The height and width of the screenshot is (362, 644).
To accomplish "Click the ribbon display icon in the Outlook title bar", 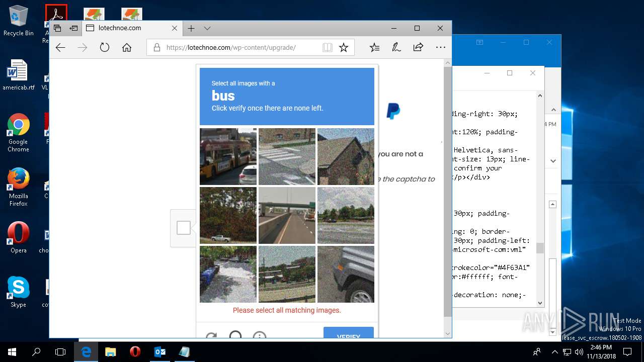I will pyautogui.click(x=480, y=43).
